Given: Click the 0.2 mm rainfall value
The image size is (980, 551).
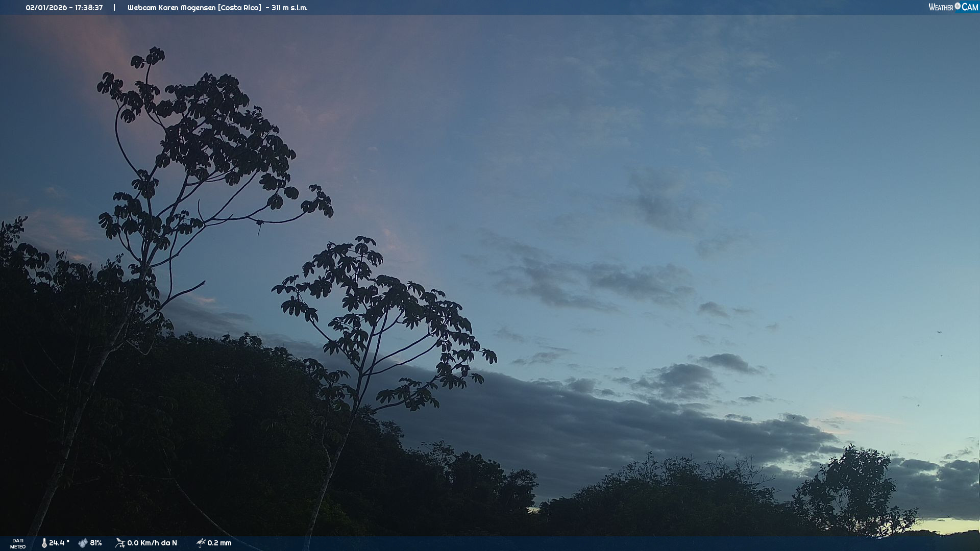Looking at the screenshot, I should (x=219, y=543).
